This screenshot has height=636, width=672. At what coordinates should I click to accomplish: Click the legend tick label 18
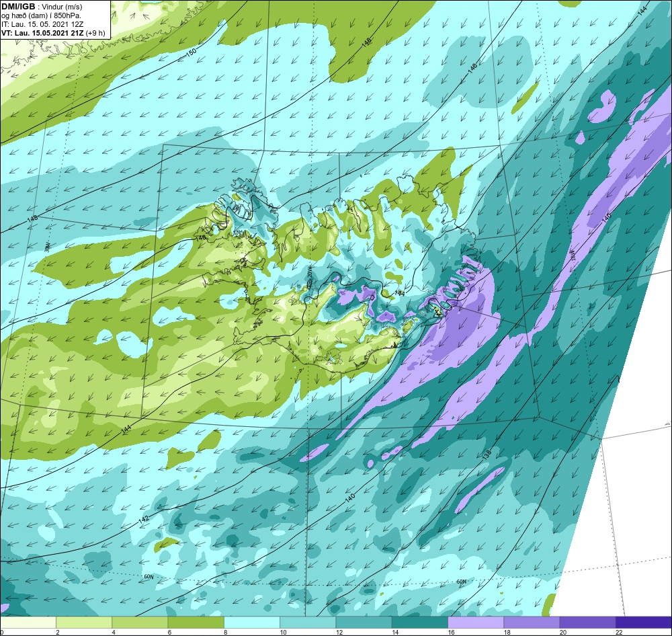point(507,632)
